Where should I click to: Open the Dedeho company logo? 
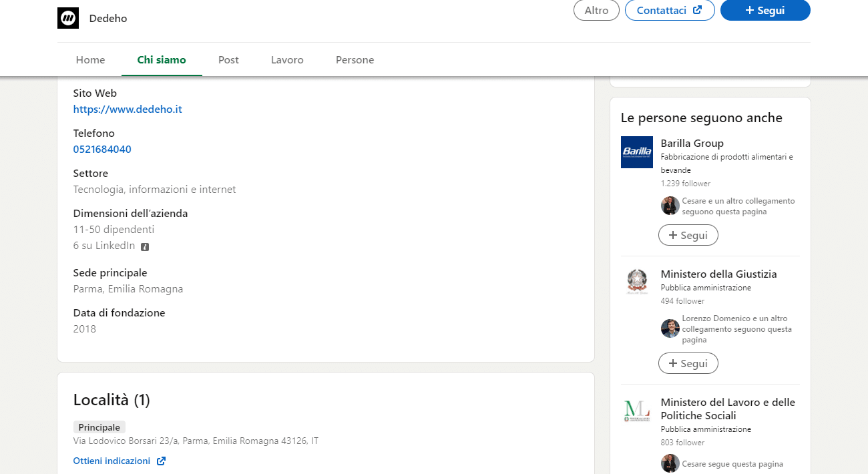coord(68,18)
